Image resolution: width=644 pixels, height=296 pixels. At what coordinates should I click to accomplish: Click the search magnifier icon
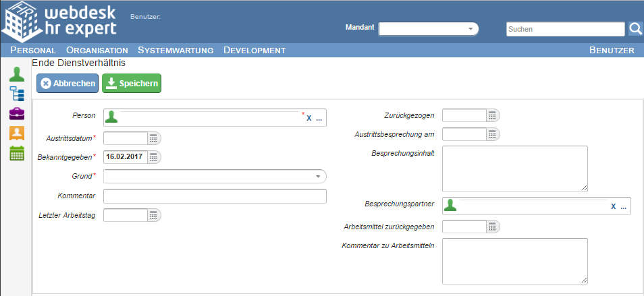pos(635,29)
